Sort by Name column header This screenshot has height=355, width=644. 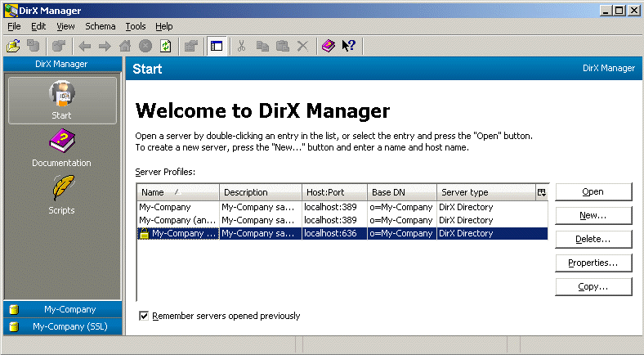[178, 192]
